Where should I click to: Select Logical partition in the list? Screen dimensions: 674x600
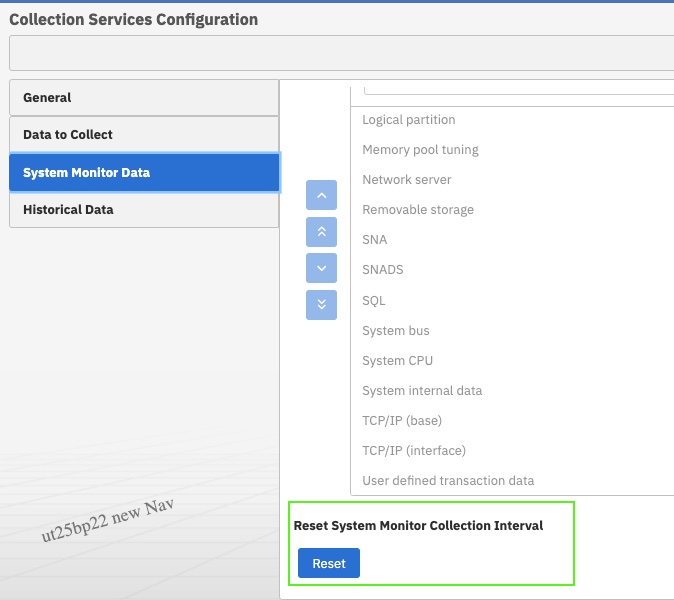pyautogui.click(x=409, y=120)
